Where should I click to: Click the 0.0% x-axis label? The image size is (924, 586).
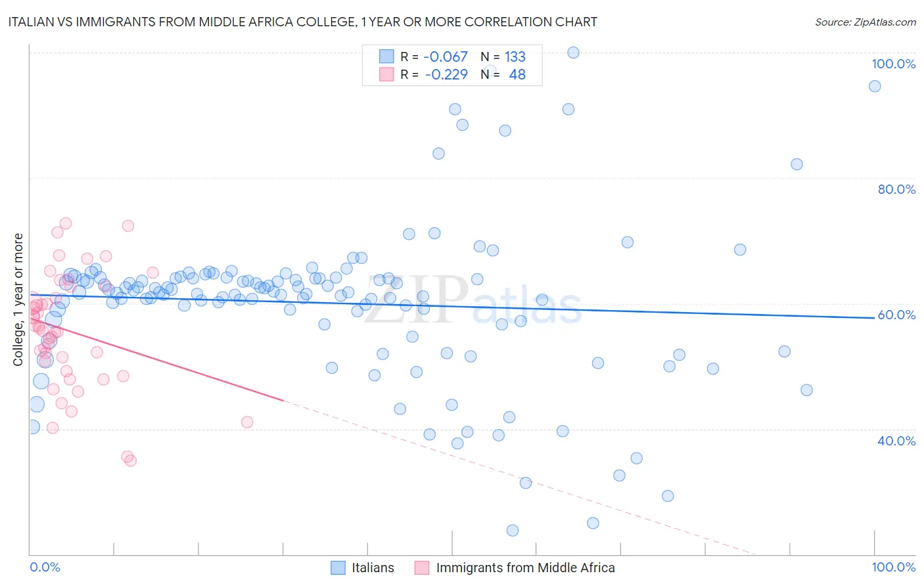pyautogui.click(x=45, y=567)
